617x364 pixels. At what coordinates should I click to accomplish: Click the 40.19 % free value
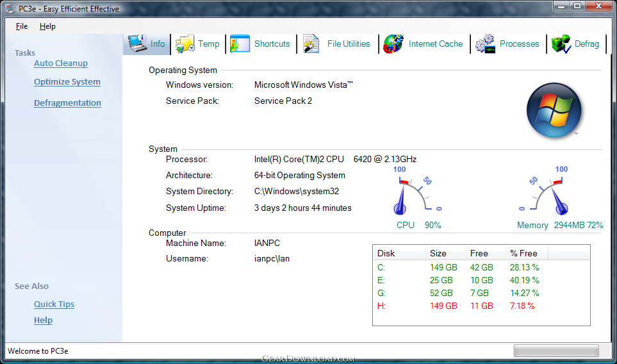pyautogui.click(x=525, y=280)
